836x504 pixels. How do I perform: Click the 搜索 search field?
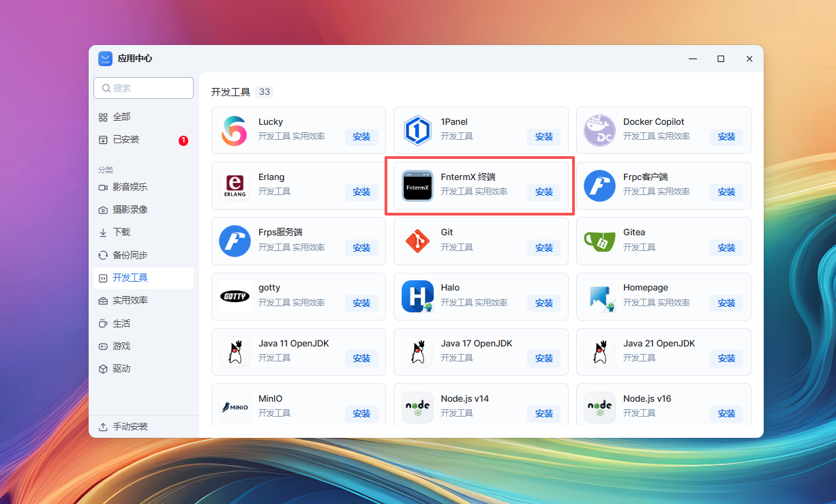click(x=144, y=88)
